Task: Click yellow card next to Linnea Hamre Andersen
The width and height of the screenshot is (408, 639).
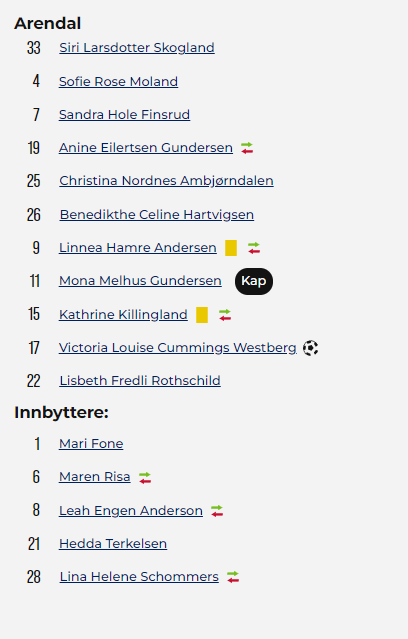Action: click(231, 248)
